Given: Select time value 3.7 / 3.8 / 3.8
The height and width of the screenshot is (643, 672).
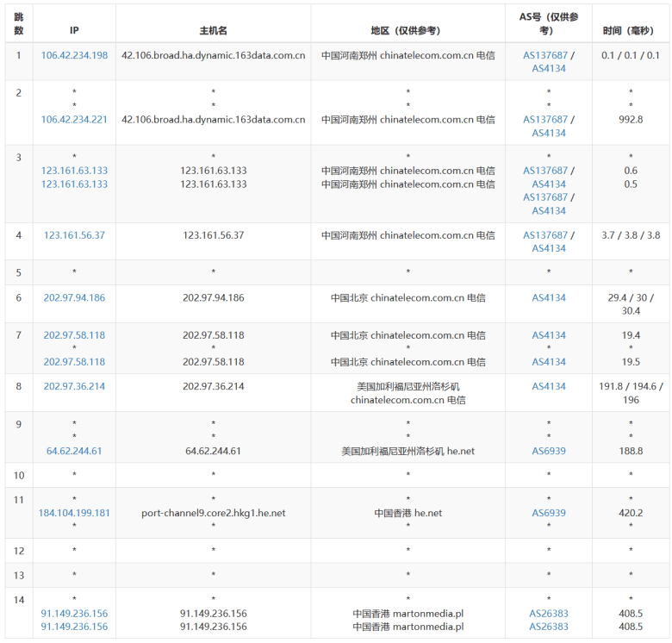Looking at the screenshot, I should tap(631, 235).
